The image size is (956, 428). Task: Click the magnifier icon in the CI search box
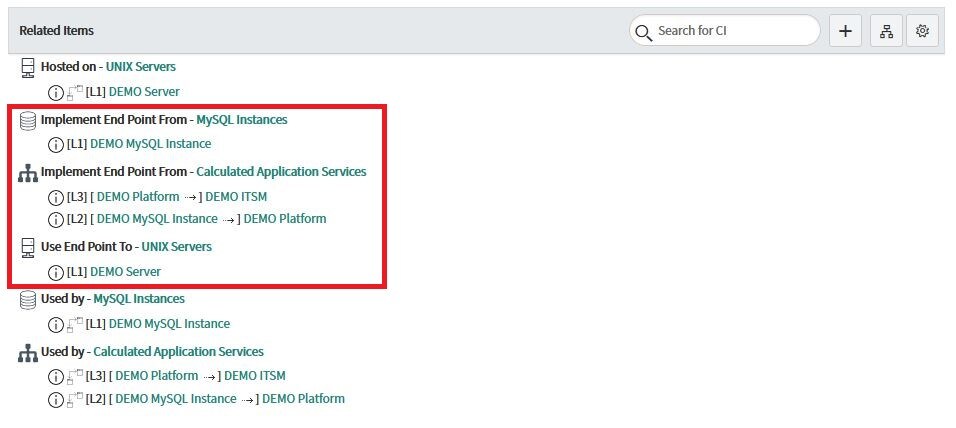tap(643, 32)
